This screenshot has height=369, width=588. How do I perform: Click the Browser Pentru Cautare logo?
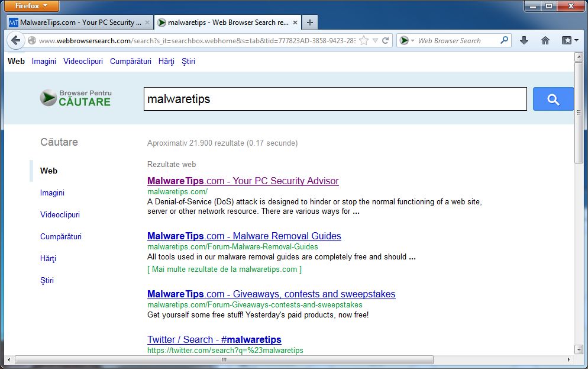click(76, 98)
